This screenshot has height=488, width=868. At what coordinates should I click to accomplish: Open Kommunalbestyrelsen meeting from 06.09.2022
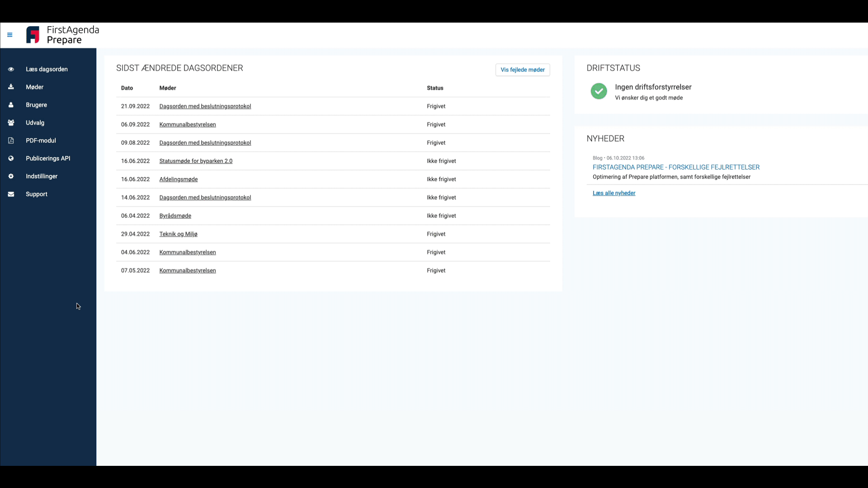point(187,124)
